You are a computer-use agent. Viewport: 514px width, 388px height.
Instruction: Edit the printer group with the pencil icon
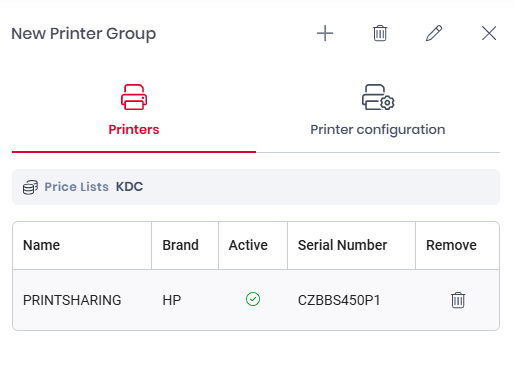coord(434,33)
